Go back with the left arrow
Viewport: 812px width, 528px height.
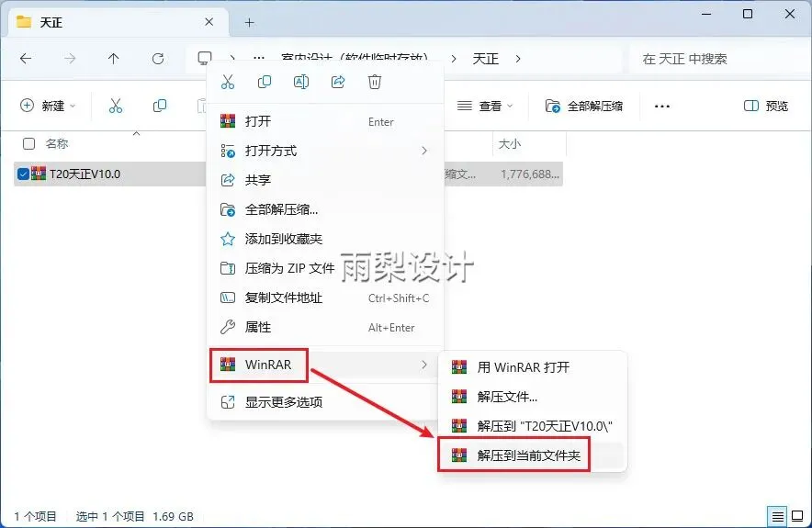[x=26, y=59]
